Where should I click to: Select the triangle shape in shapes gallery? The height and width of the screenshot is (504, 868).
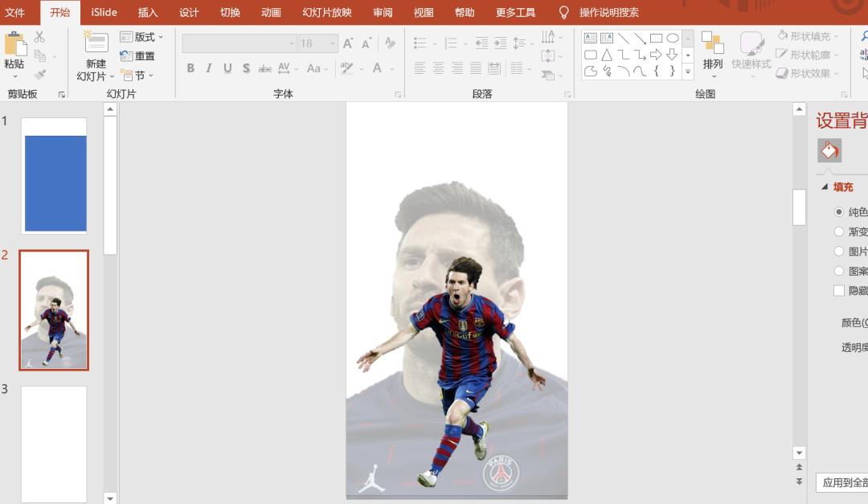pos(607,55)
